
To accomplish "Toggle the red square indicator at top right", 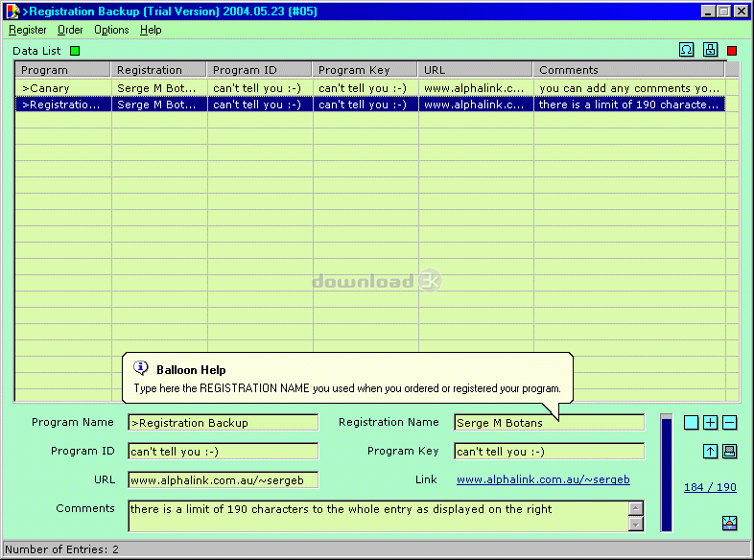I will 732,51.
